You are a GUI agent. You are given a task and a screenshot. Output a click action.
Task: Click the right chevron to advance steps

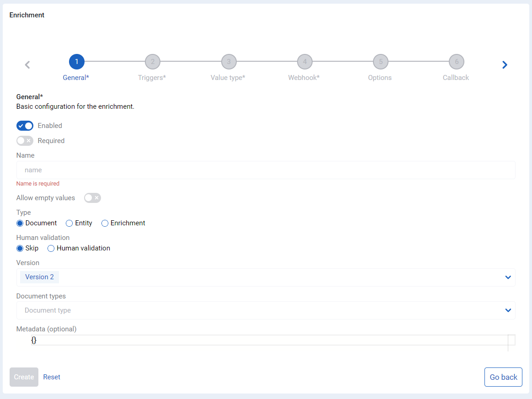(505, 65)
